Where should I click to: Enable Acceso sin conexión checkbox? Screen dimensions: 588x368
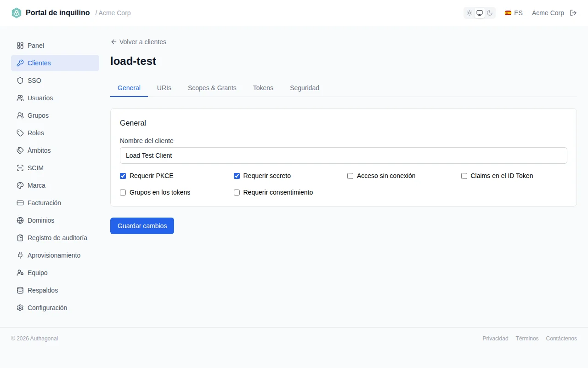(x=351, y=176)
